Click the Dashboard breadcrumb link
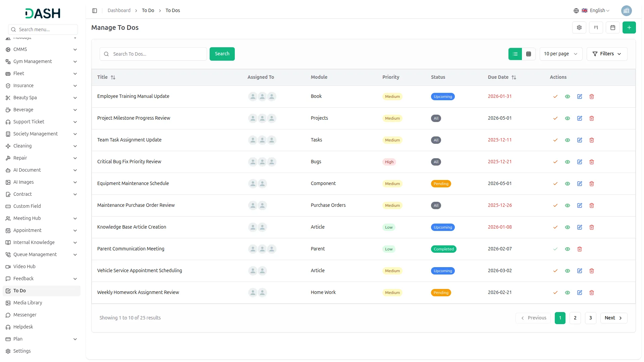Image resolution: width=644 pixels, height=362 pixels. (x=119, y=11)
